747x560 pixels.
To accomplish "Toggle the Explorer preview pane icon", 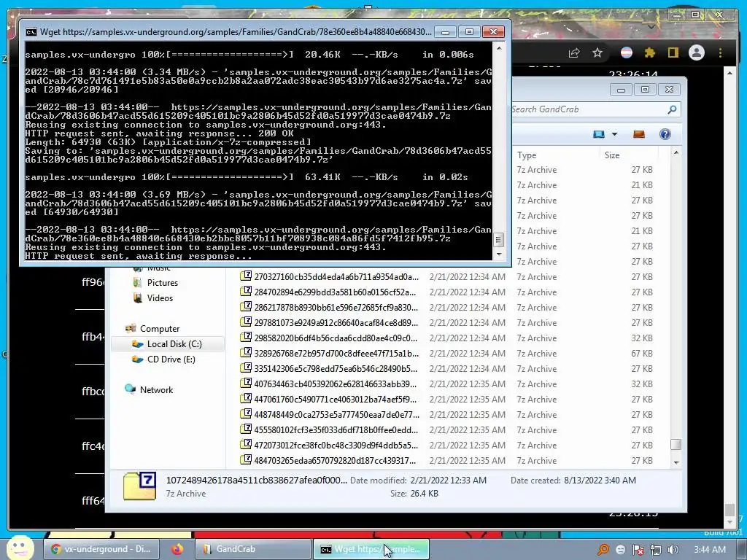I will (x=639, y=134).
